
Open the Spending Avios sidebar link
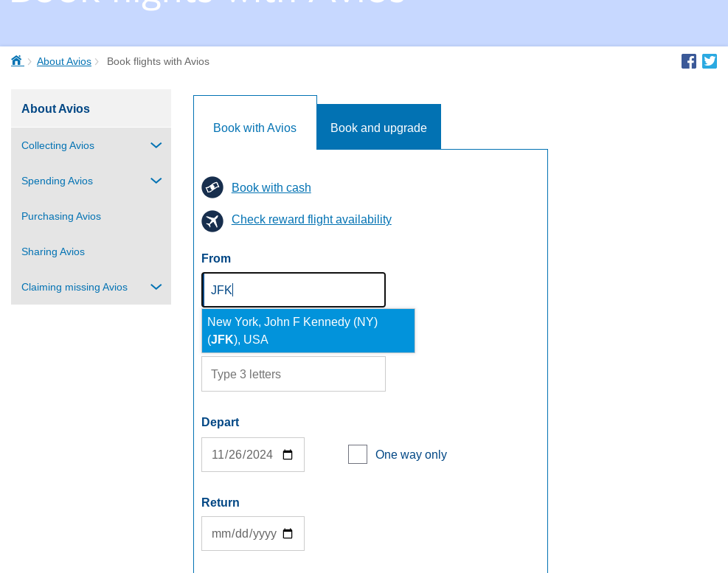(57, 181)
